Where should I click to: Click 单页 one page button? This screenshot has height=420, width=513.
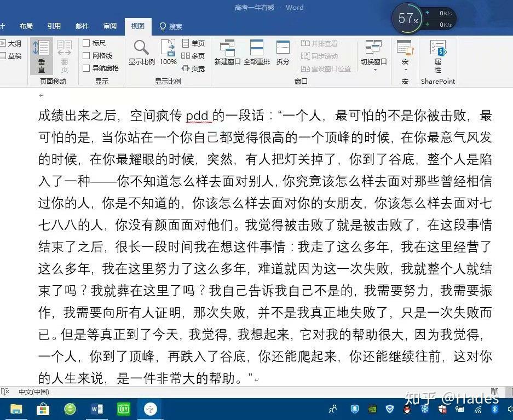(x=193, y=43)
